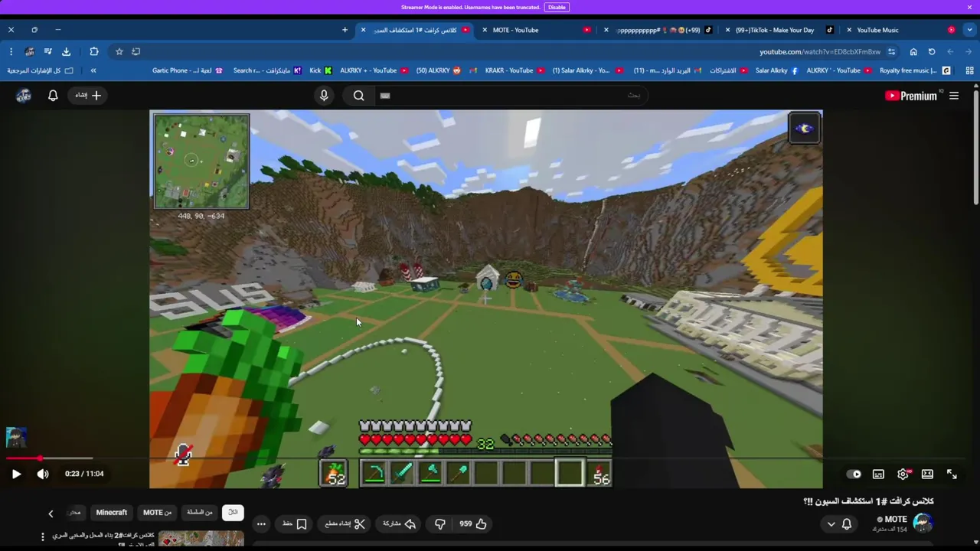Open the Kick bookmark
Screen dimensions: 980x551
pos(321,70)
